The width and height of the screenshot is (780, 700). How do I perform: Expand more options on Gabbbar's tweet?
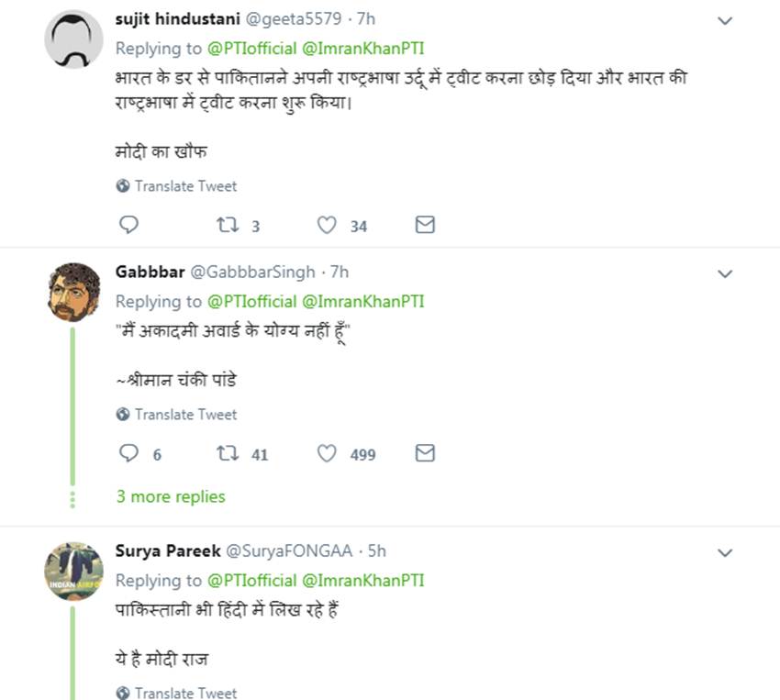pyautogui.click(x=725, y=273)
